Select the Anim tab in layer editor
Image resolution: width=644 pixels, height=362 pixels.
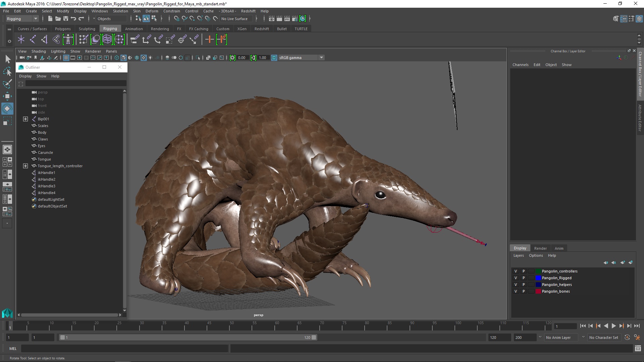coord(559,248)
